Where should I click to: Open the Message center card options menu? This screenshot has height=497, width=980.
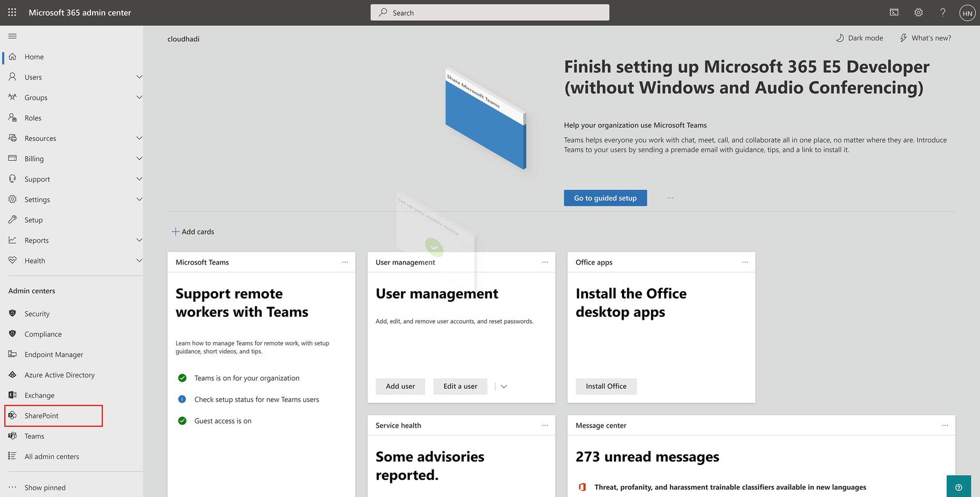pyautogui.click(x=945, y=425)
